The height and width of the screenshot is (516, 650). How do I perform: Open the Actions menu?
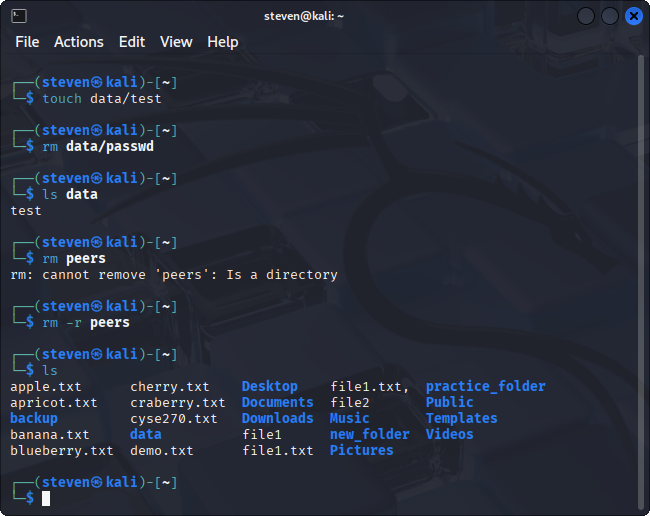coord(78,42)
